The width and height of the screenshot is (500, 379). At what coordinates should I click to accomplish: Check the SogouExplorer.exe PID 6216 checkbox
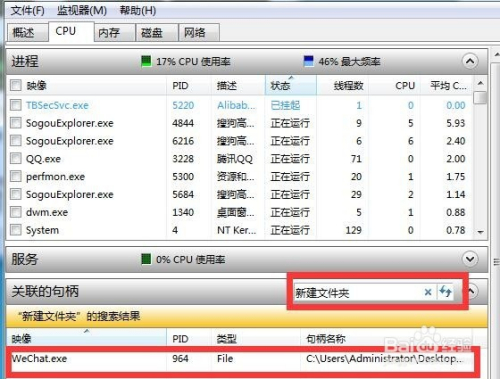pyautogui.click(x=16, y=141)
